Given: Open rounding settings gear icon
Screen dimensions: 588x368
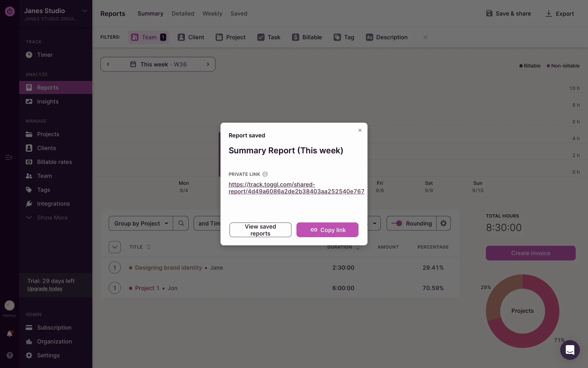Looking at the screenshot, I should click(443, 223).
